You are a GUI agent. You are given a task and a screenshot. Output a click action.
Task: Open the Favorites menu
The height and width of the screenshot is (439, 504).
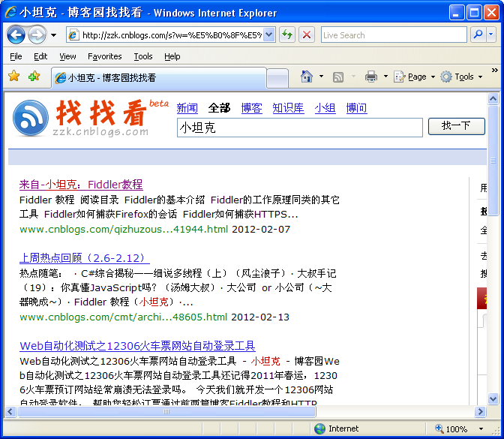(105, 56)
